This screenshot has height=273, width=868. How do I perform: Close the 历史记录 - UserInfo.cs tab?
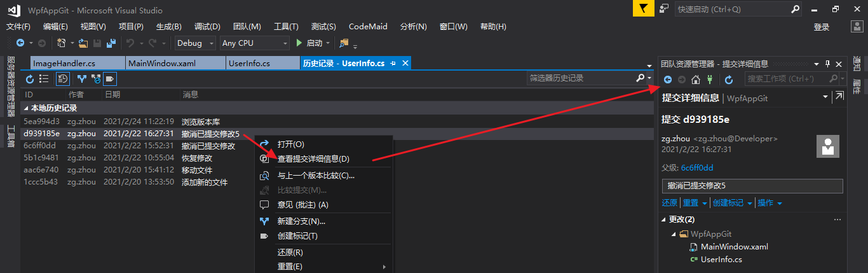(x=405, y=63)
